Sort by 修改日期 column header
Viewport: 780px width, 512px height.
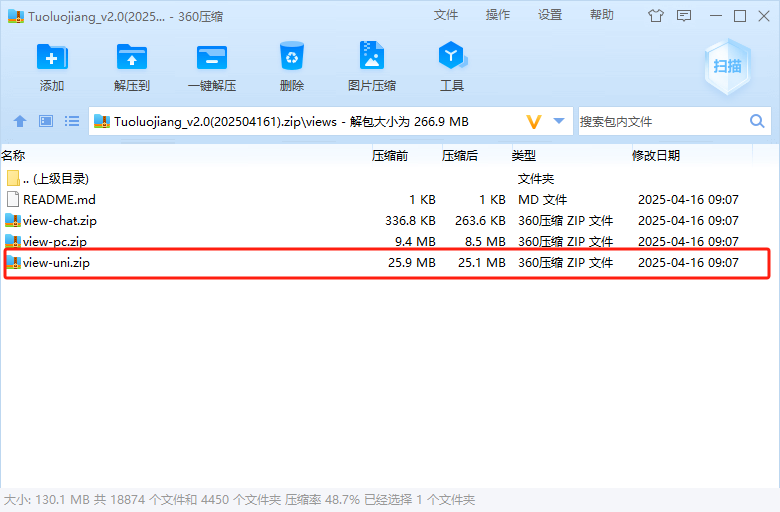pos(656,156)
